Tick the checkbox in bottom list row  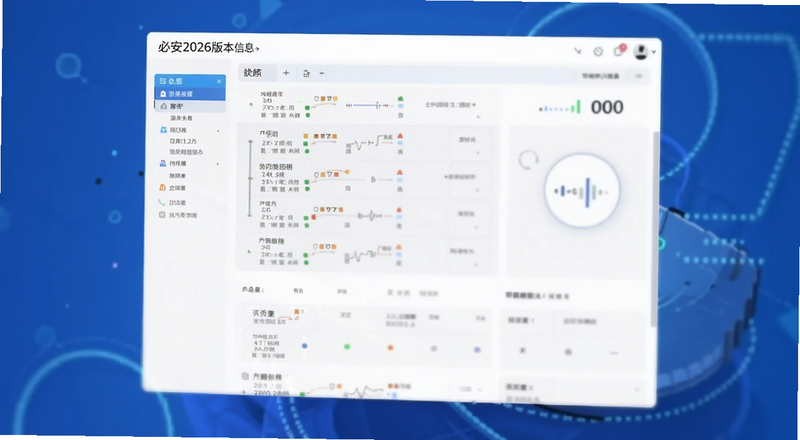[245, 376]
